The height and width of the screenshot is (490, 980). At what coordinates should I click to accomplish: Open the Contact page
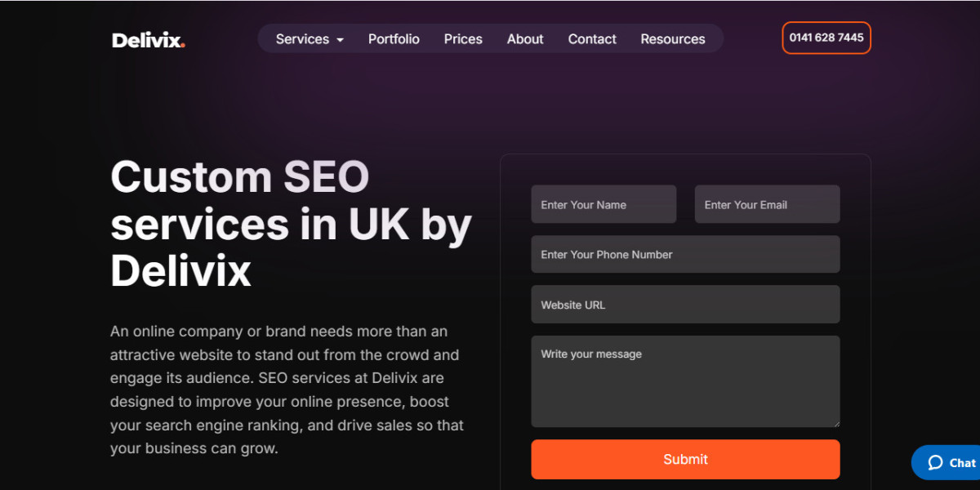(592, 39)
